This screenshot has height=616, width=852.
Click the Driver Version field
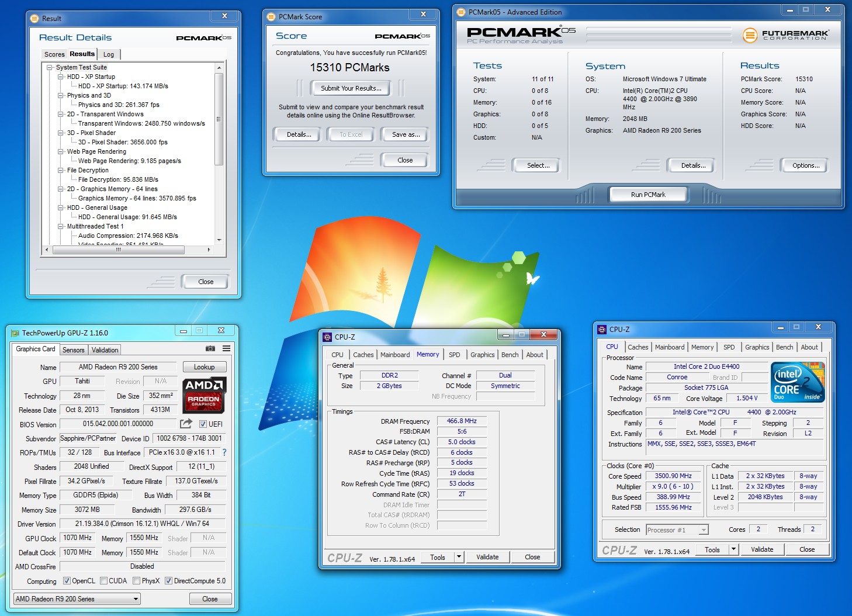click(142, 524)
